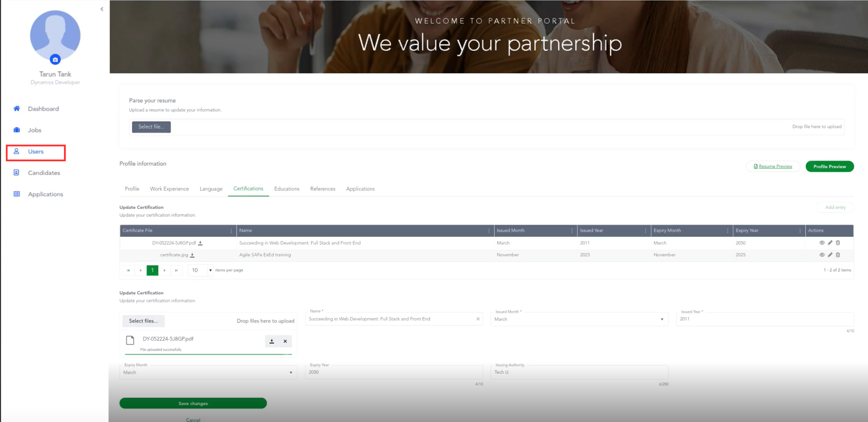Remove the uploaded DY-052224-5J8GP.pdf file
868x422 pixels.
tap(285, 341)
